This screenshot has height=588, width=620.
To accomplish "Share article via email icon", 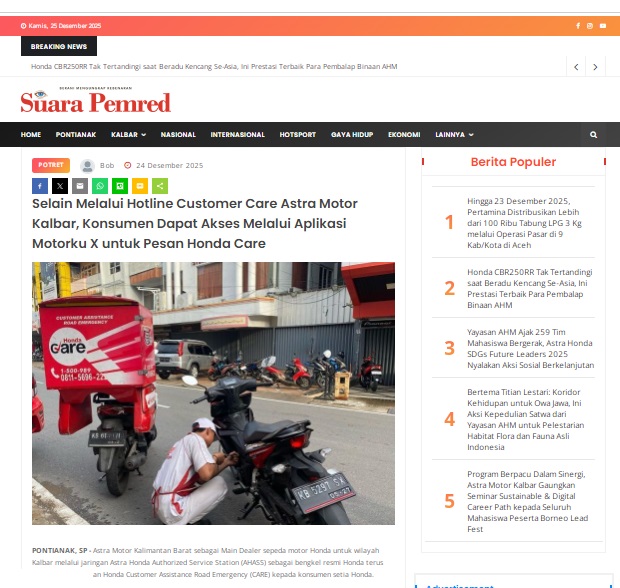I will [x=80, y=186].
